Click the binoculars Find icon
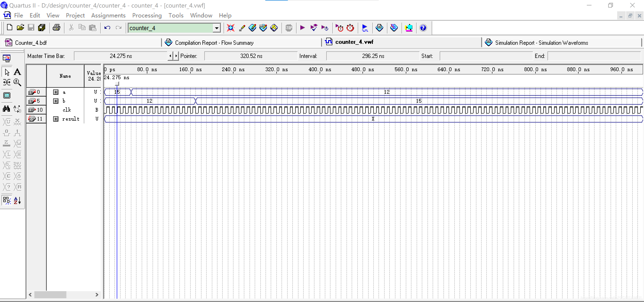 click(7, 109)
